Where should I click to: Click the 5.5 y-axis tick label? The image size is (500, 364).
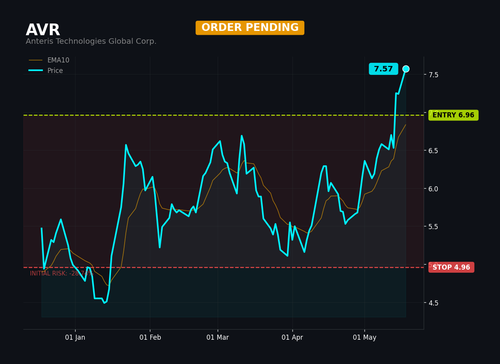pos(433,227)
